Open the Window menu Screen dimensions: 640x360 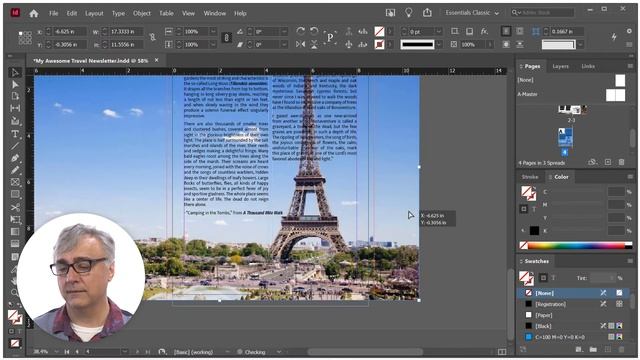tap(214, 13)
